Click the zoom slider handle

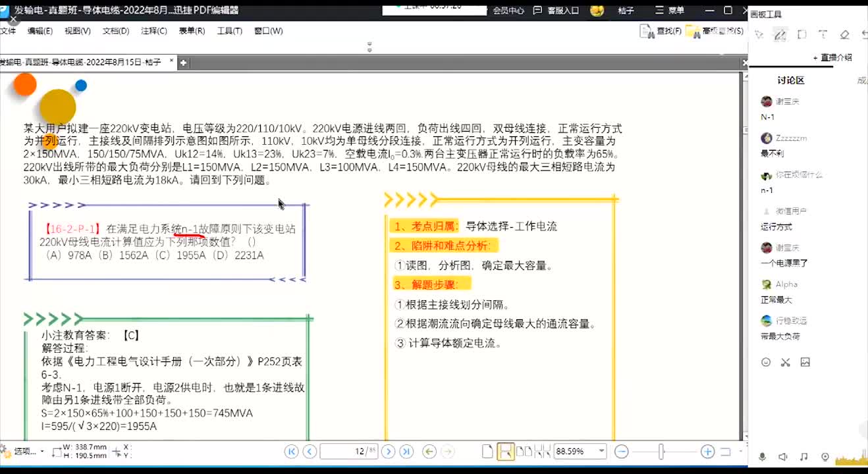(661, 452)
